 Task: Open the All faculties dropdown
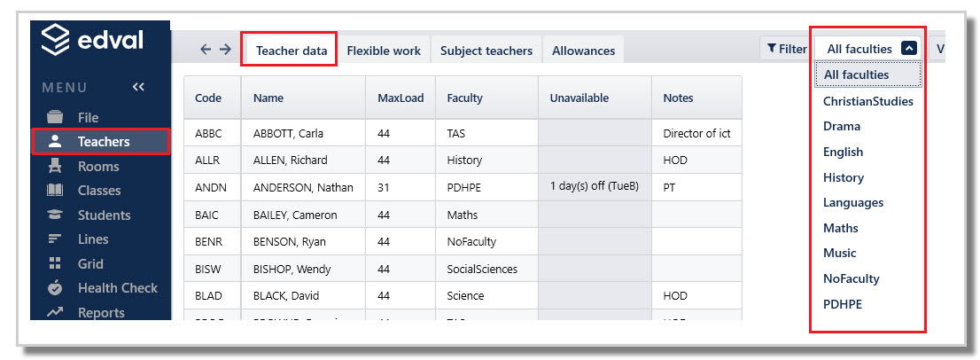[869, 49]
